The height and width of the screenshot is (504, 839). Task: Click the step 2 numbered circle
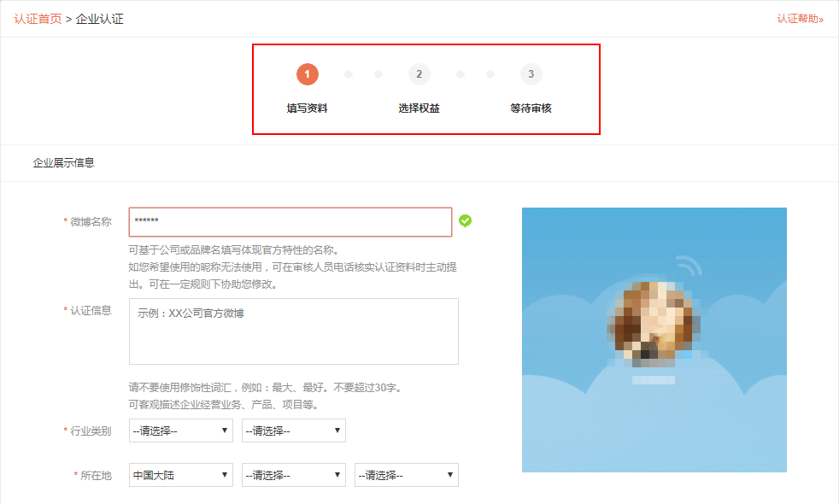(419, 74)
